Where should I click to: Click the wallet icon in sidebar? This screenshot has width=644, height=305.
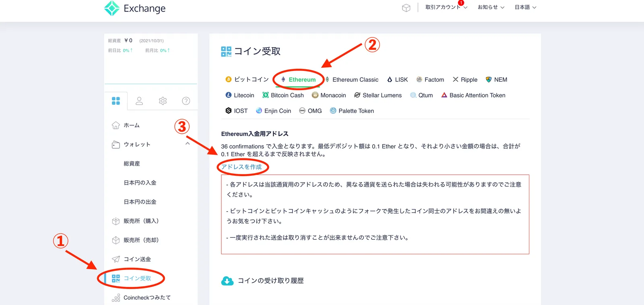(116, 144)
